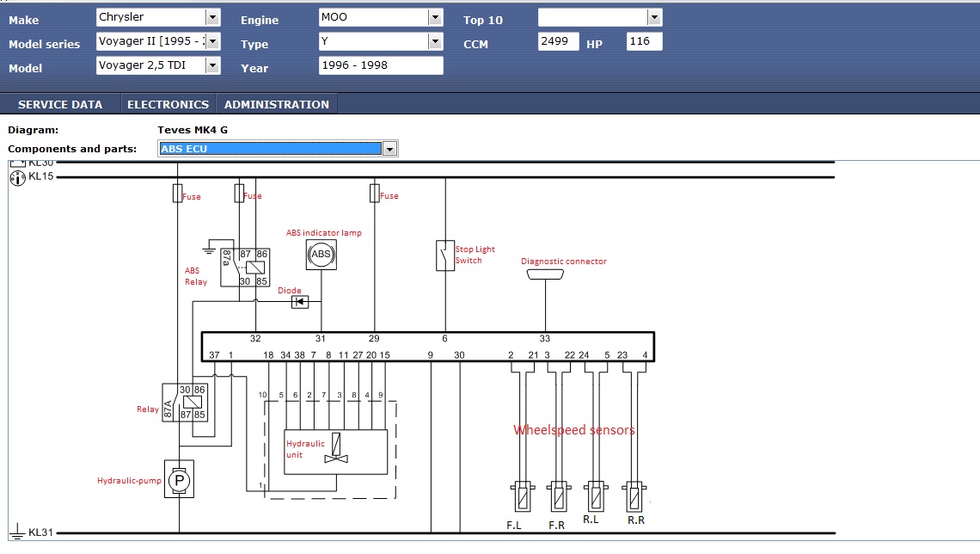Select the stop light switch symbol
Viewport: 980px width, 554px height.
445,255
